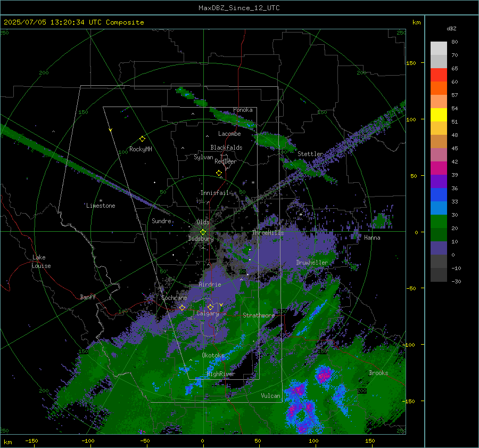
Task: Click the yellow arrow marker northwest of RockyMH
Action: (x=111, y=130)
